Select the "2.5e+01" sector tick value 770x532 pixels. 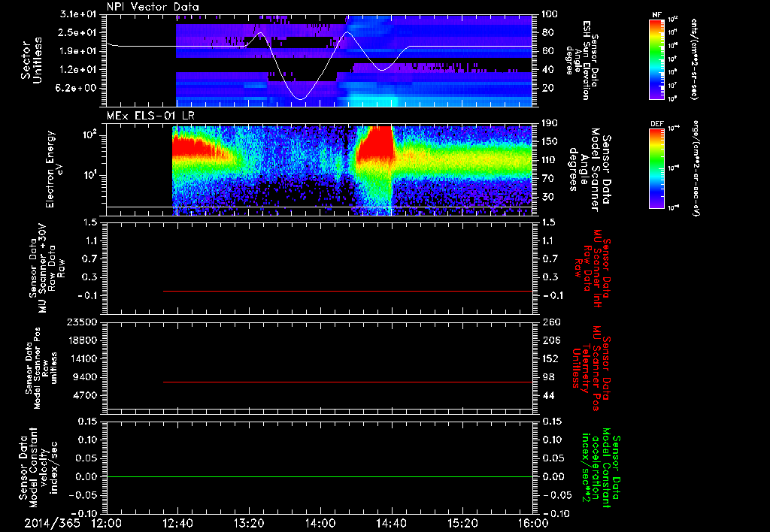78,32
